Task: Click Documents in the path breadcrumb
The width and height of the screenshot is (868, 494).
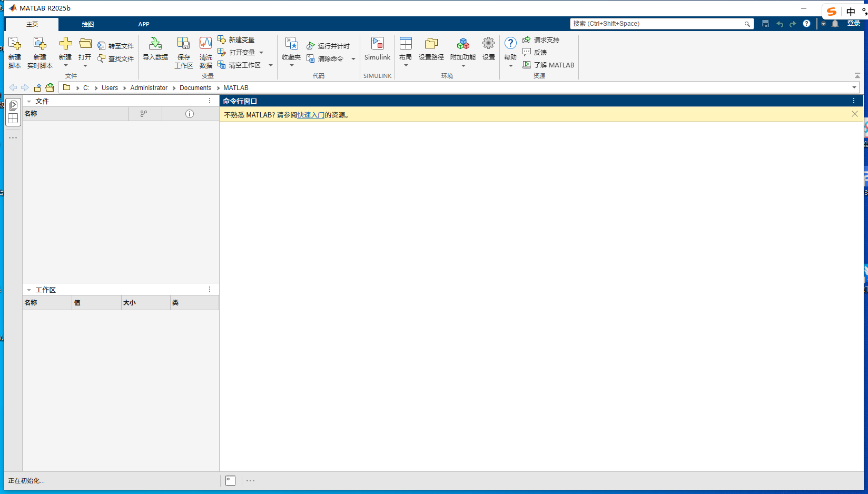Action: point(195,87)
